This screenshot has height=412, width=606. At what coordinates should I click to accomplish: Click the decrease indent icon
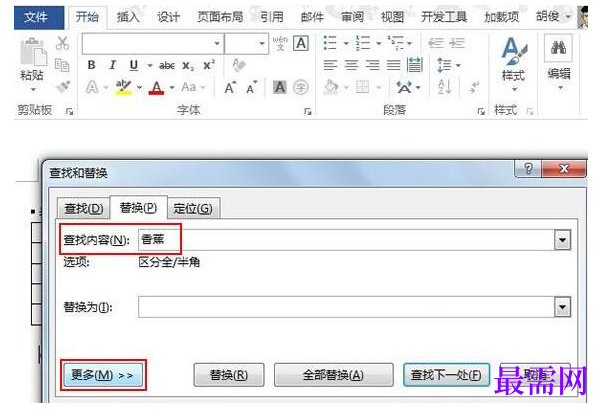coord(436,43)
